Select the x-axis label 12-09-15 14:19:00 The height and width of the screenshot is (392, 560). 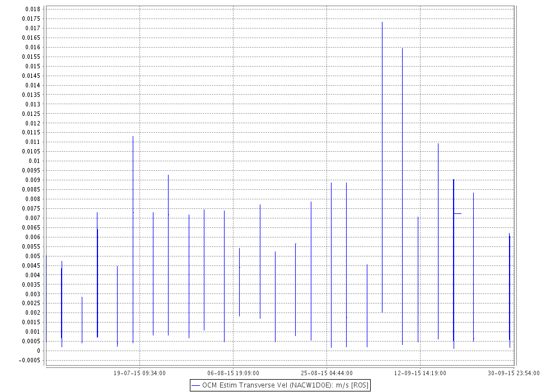420,373
